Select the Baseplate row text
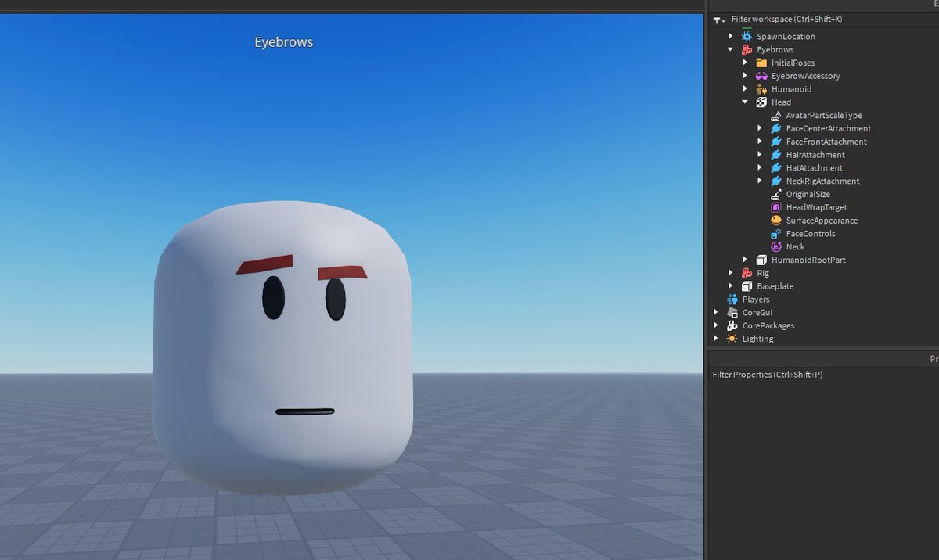The height and width of the screenshot is (560, 939). pos(775,286)
